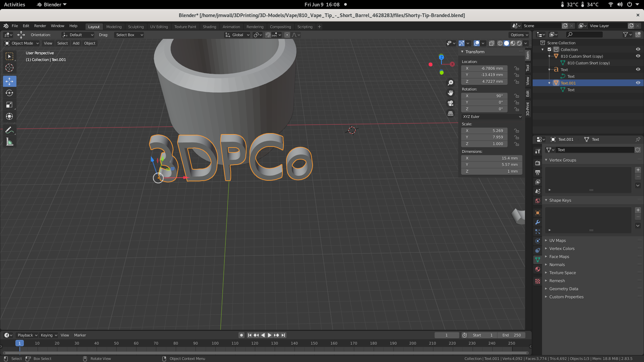Open the Render menu

pos(40,26)
